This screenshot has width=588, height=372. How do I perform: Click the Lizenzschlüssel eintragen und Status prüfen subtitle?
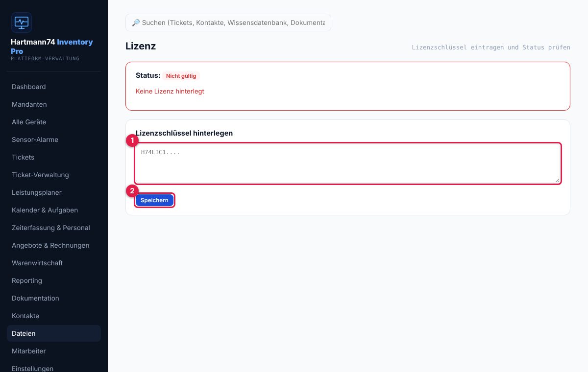[x=491, y=47]
